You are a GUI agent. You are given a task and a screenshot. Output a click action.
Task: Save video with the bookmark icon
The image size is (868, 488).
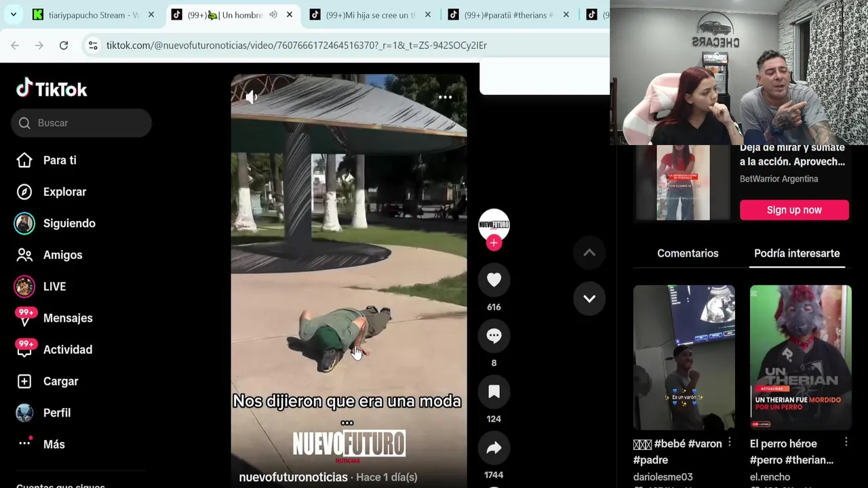[494, 392]
